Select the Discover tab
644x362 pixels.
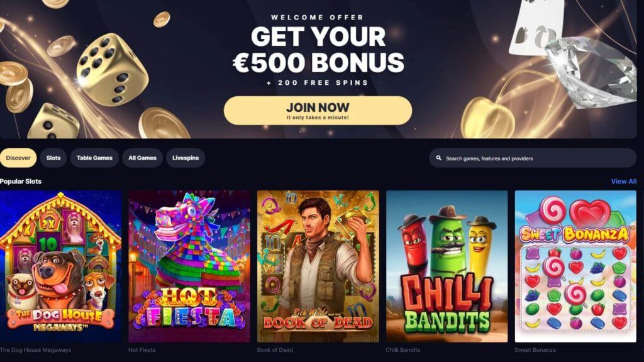coord(18,158)
